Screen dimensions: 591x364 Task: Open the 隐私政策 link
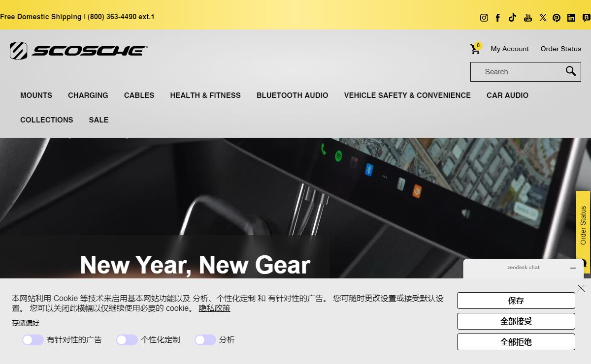[214, 308]
